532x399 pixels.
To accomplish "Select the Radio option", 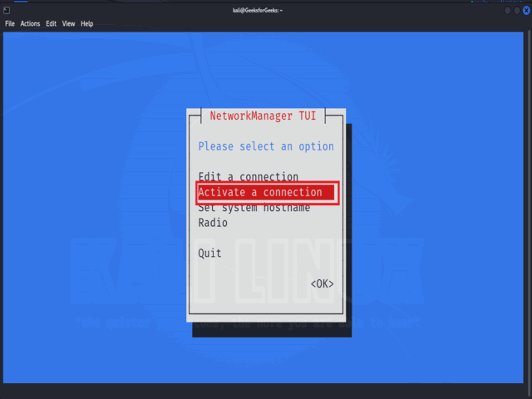I will 213,223.
